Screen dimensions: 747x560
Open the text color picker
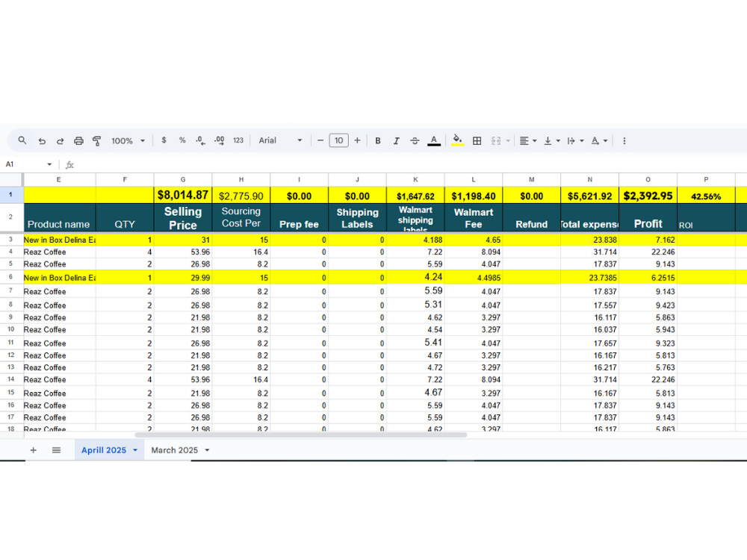pyautogui.click(x=433, y=141)
